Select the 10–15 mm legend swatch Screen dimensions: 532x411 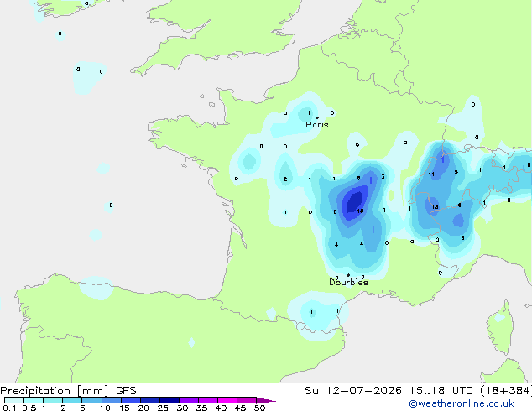[112, 400]
